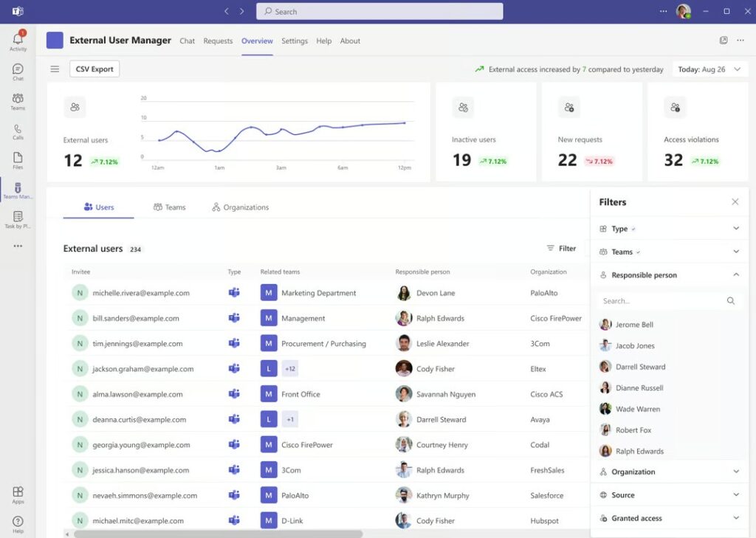756x538 pixels.
Task: Expand the Organization filter section
Action: coord(669,472)
